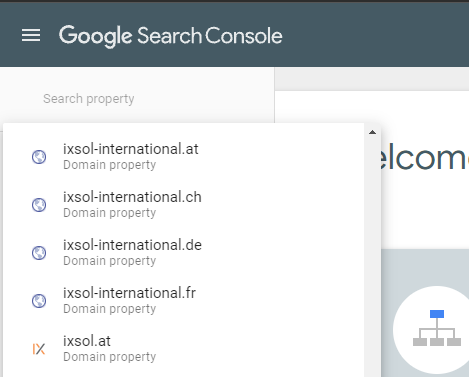This screenshot has width=469, height=377.
Task: Click globe icon for ixsol-international.ch
Action: coord(39,205)
